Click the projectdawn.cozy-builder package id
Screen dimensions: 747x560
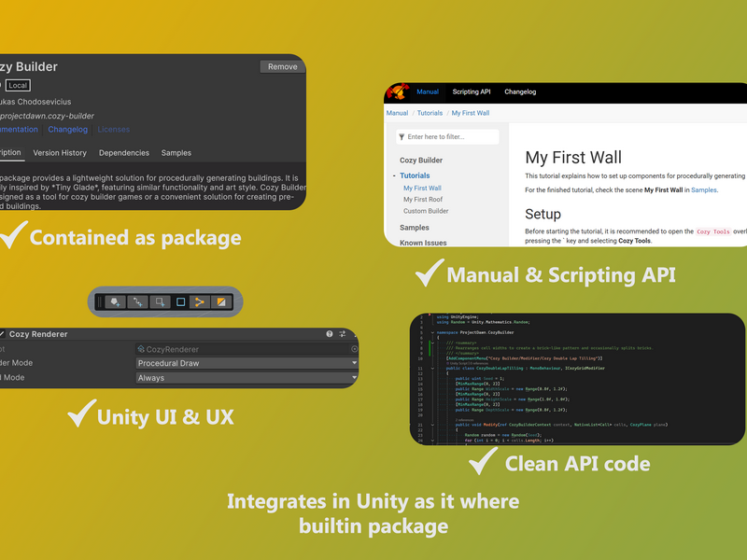pos(47,116)
